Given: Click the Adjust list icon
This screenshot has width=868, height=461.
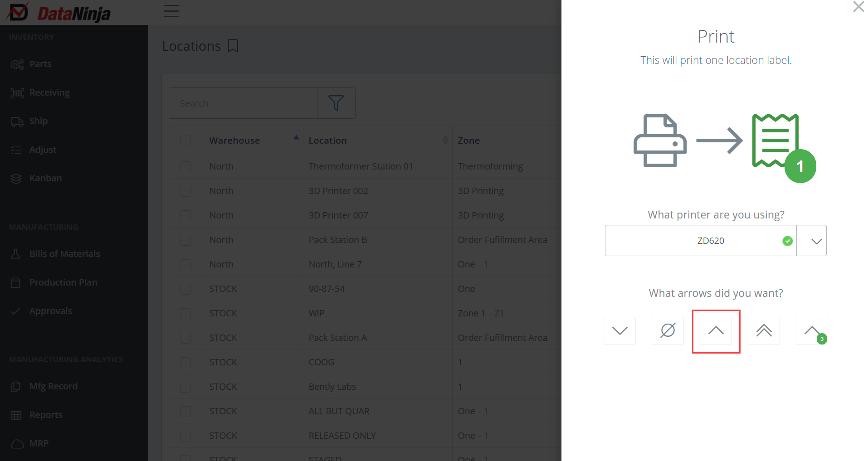Looking at the screenshot, I should pos(16,150).
